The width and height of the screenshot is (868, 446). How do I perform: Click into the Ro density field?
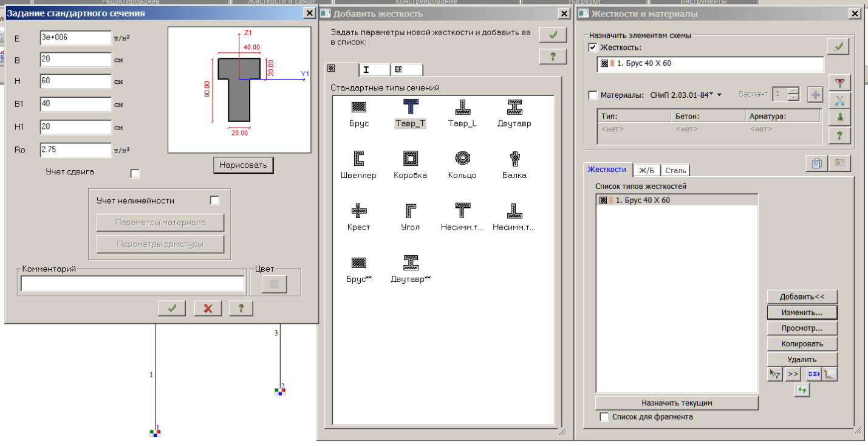pyautogui.click(x=75, y=149)
